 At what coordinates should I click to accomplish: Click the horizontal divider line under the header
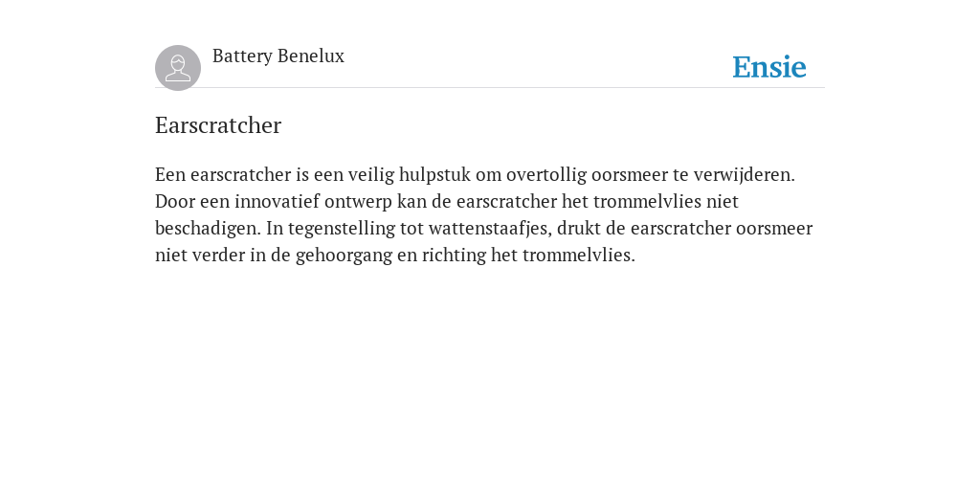(490, 88)
